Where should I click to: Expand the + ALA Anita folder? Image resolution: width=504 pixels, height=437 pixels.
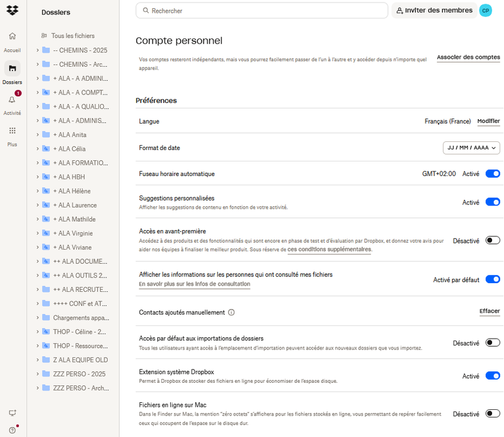coord(37,135)
